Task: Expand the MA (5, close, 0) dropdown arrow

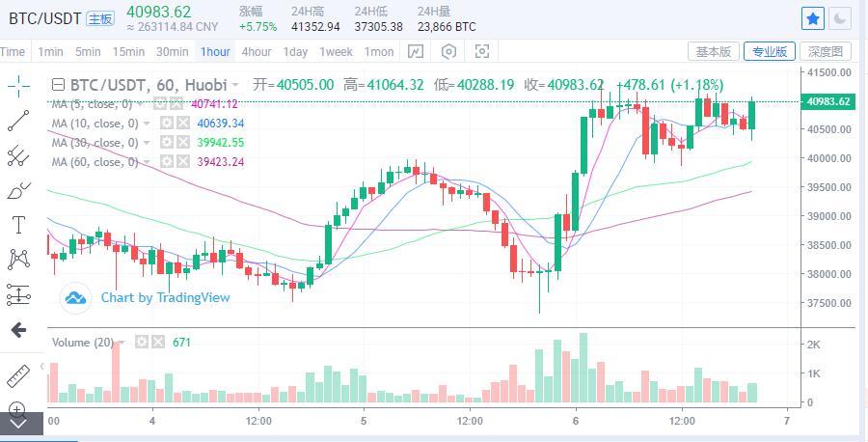Action: (x=147, y=103)
